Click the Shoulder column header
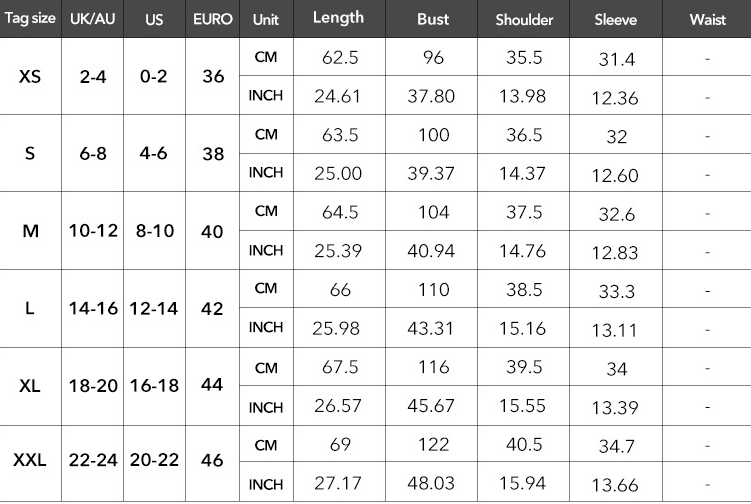The height and width of the screenshot is (504, 751). pos(524,19)
